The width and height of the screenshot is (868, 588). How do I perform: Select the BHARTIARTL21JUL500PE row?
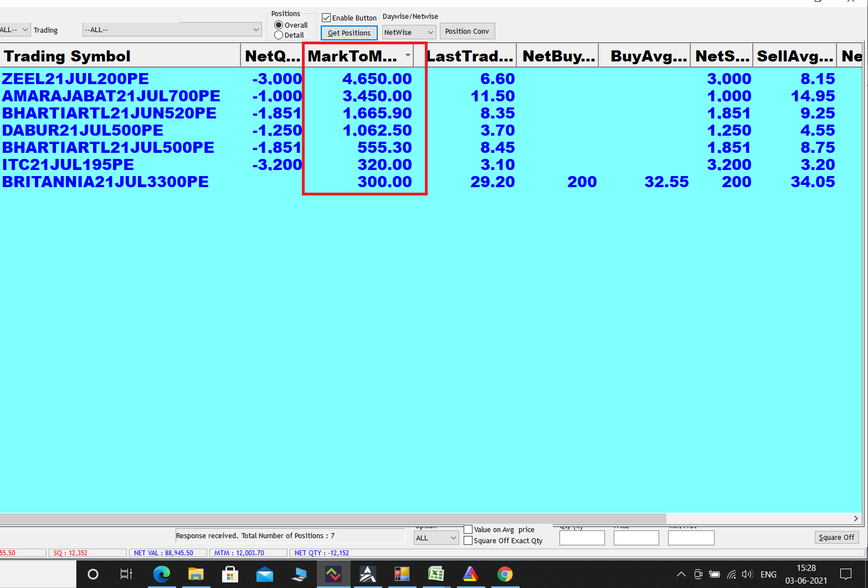tap(431, 147)
